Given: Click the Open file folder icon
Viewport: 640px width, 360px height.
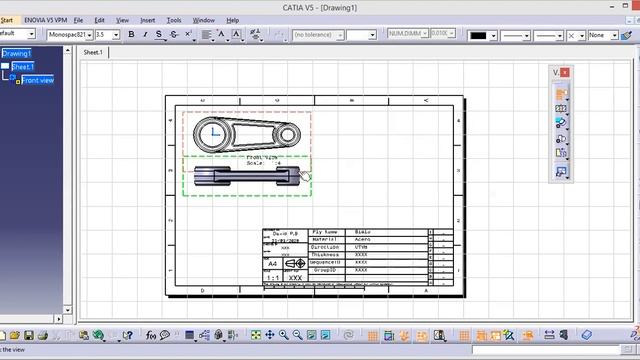Looking at the screenshot, I should 15,336.
